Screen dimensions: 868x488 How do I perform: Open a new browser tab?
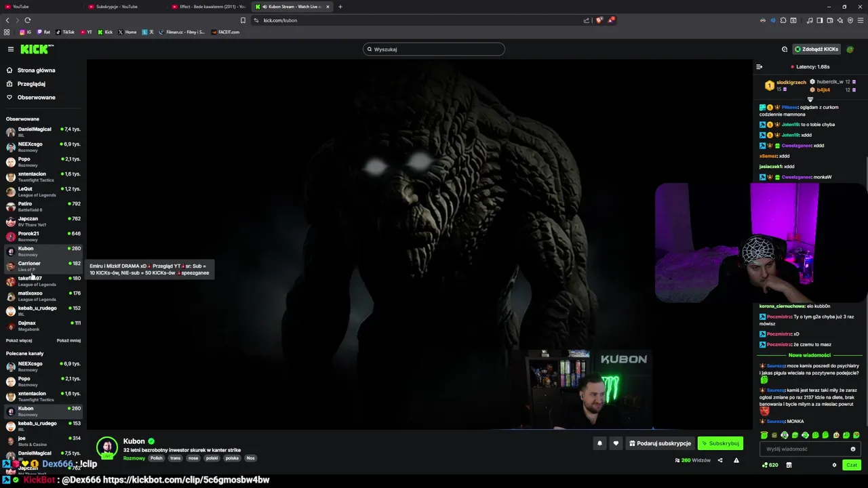[x=340, y=7]
